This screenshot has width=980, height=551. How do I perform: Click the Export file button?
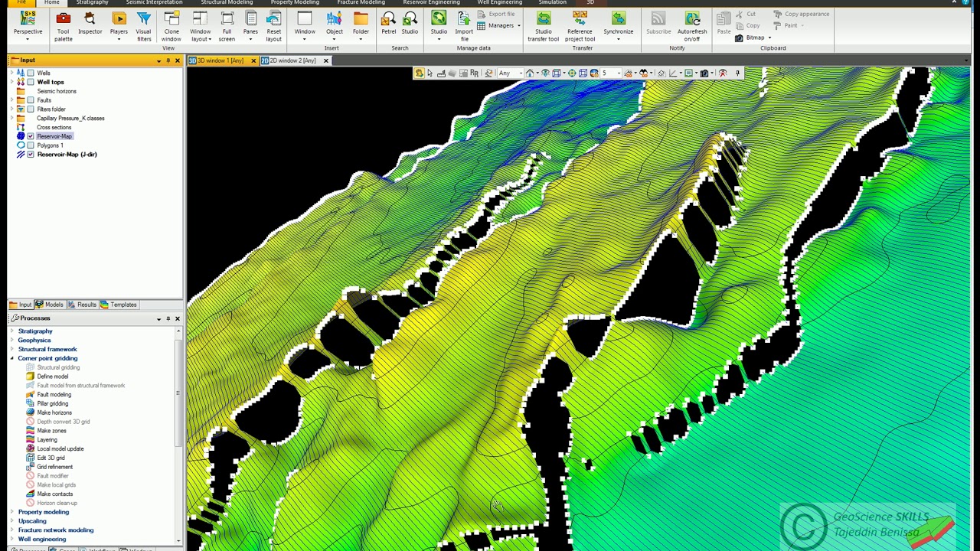tap(496, 14)
